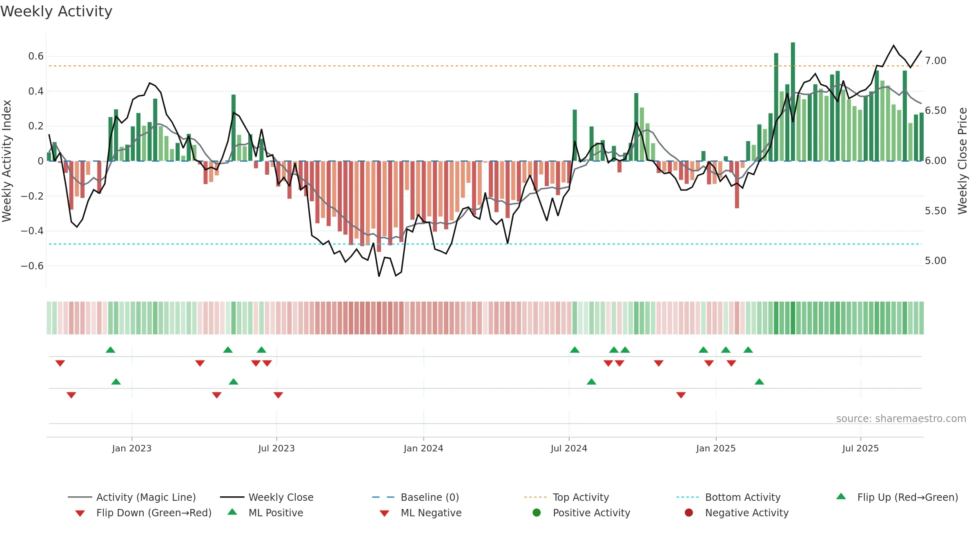Open the source: sharemaestro.com credit

coord(901,418)
